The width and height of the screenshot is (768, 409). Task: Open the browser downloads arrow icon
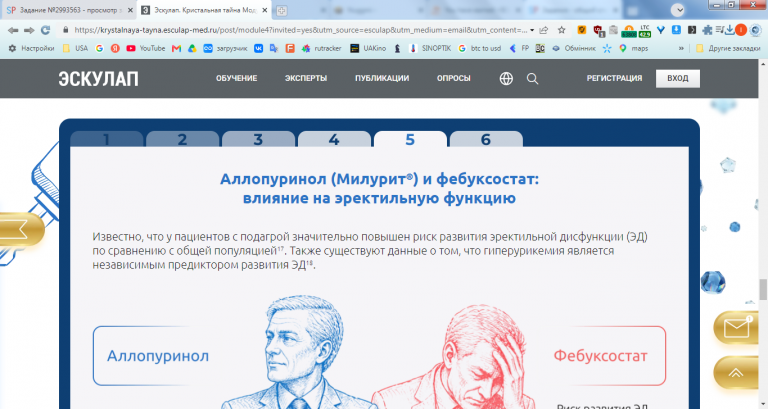[729, 30]
